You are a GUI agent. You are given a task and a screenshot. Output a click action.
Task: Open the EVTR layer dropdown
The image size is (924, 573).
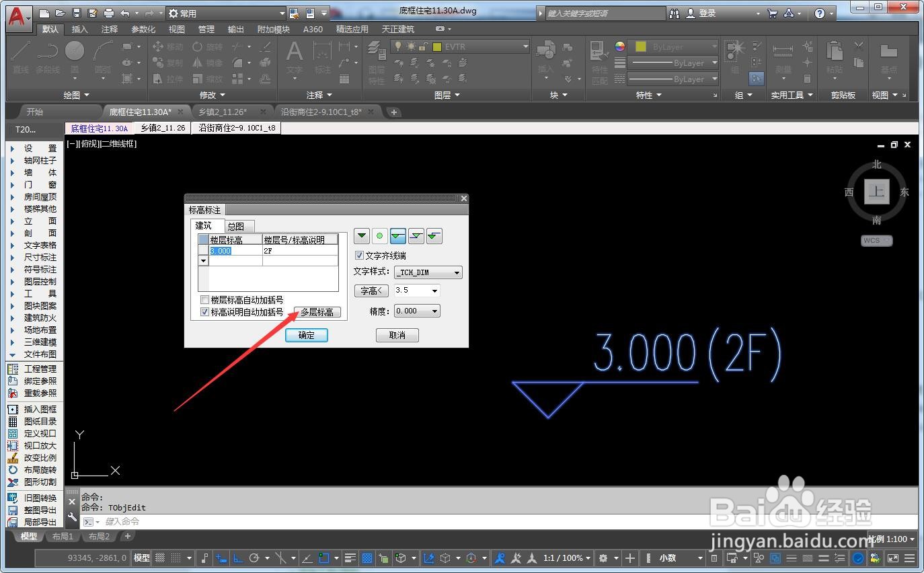[460, 46]
